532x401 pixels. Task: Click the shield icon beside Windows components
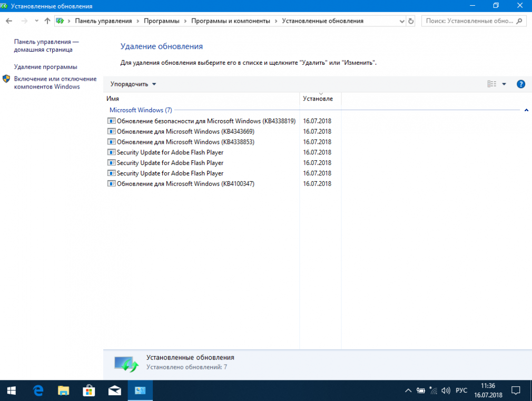pyautogui.click(x=6, y=79)
